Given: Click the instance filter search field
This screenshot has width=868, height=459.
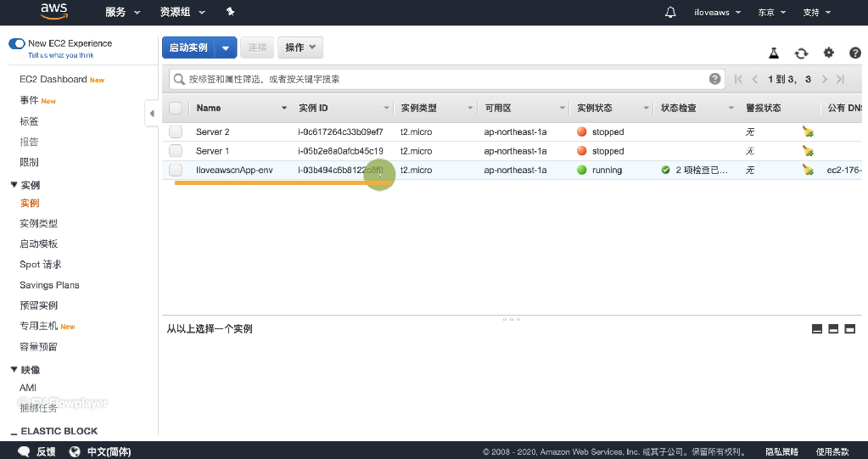Looking at the screenshot, I should pos(446,79).
